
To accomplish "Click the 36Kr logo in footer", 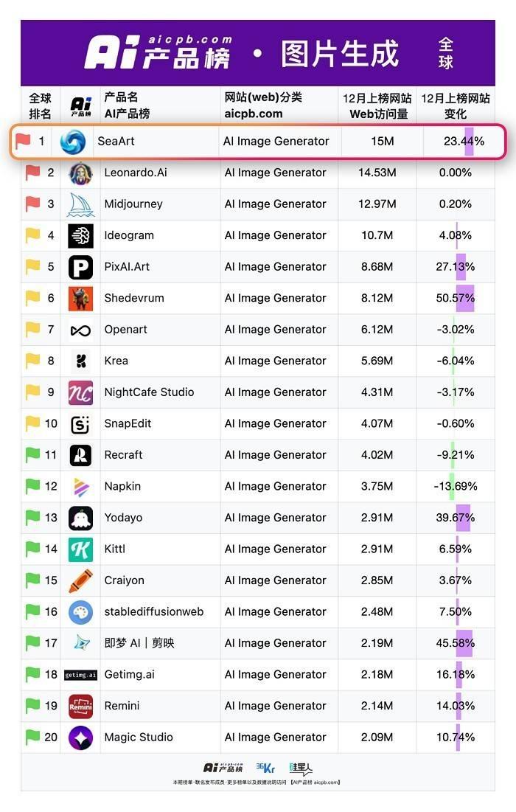I will tap(265, 768).
